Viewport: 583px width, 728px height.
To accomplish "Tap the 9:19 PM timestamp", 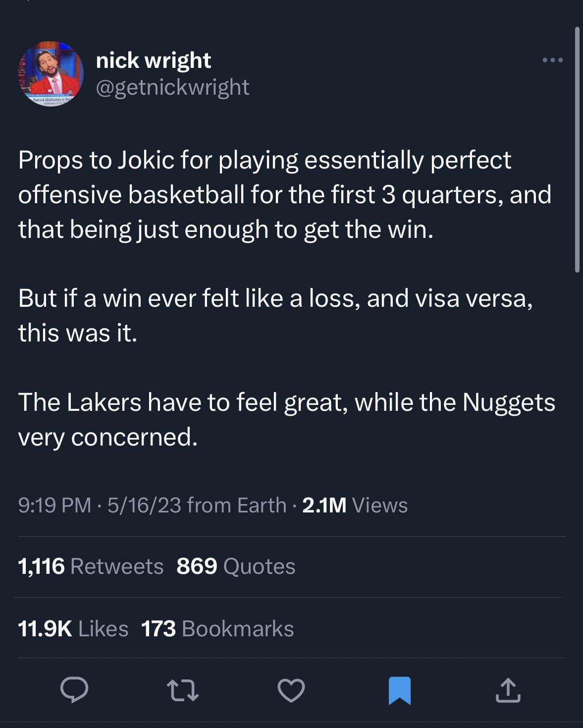I will point(54,505).
